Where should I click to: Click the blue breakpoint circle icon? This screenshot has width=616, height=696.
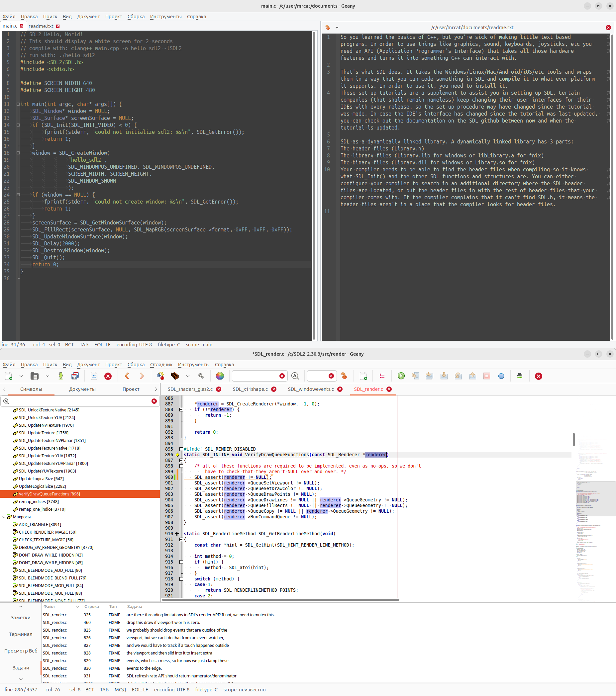pyautogui.click(x=501, y=376)
